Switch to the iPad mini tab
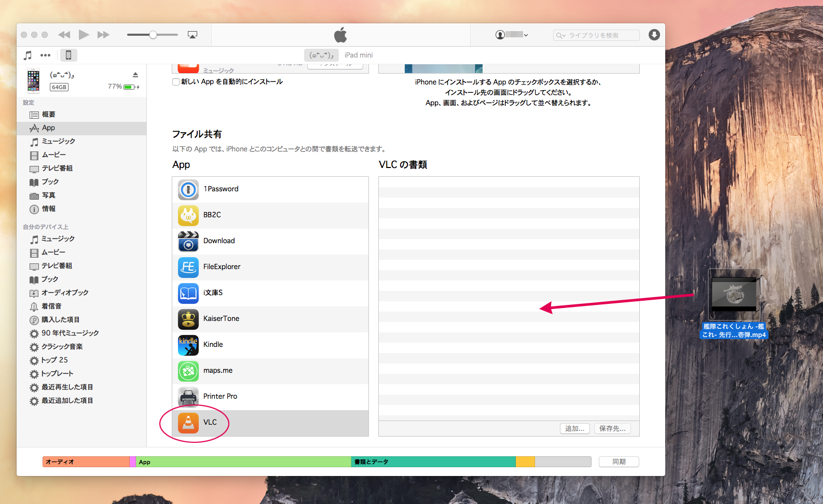 coord(359,55)
